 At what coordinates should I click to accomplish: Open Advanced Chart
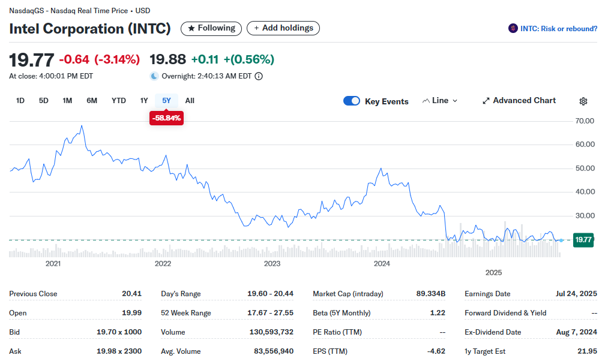519,101
